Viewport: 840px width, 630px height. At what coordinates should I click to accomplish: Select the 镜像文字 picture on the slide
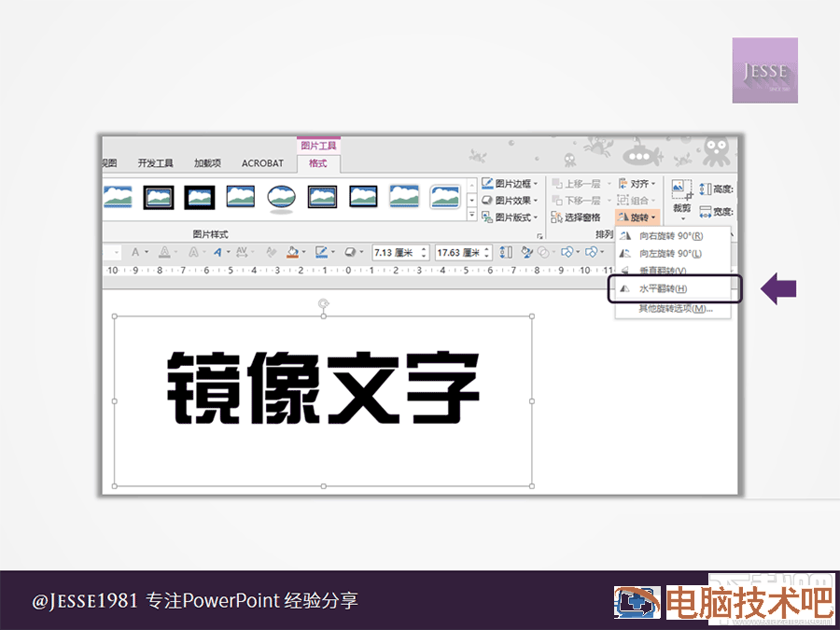(323, 401)
